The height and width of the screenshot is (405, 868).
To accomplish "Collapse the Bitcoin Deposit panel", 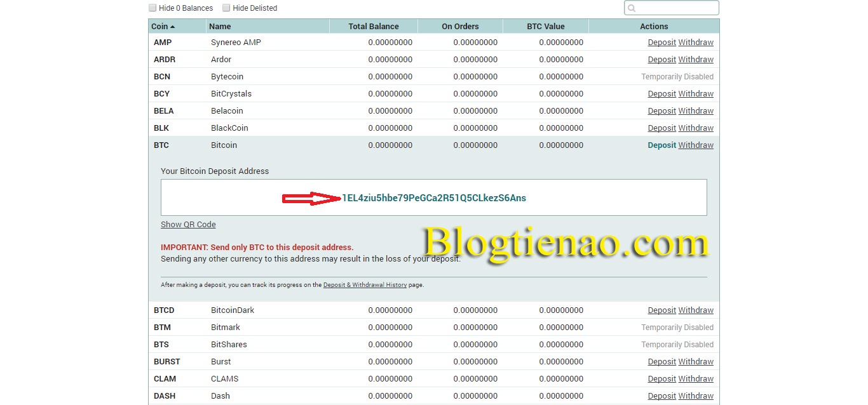I will point(661,145).
